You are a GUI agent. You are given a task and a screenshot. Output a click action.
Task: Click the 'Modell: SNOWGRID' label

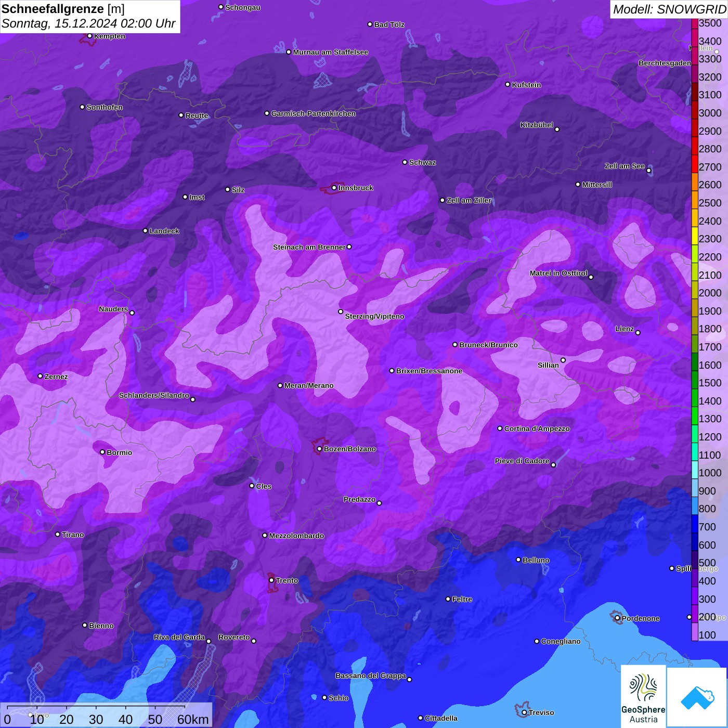(x=669, y=9)
